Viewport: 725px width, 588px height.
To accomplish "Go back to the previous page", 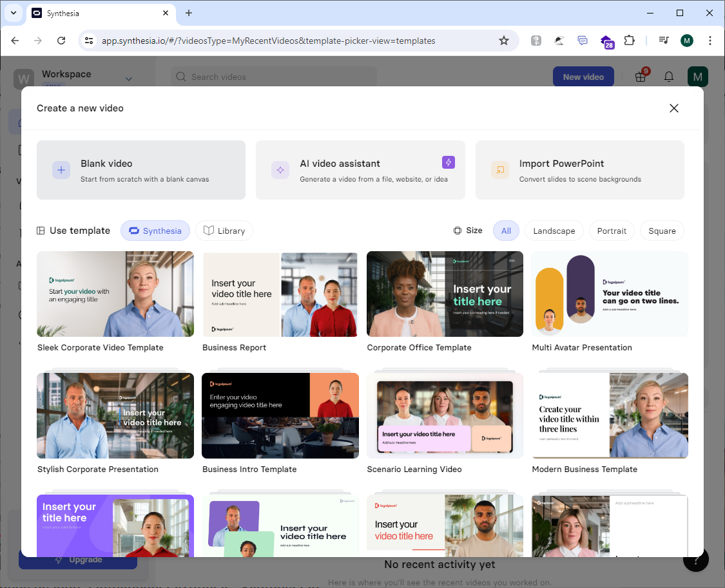I will click(15, 41).
